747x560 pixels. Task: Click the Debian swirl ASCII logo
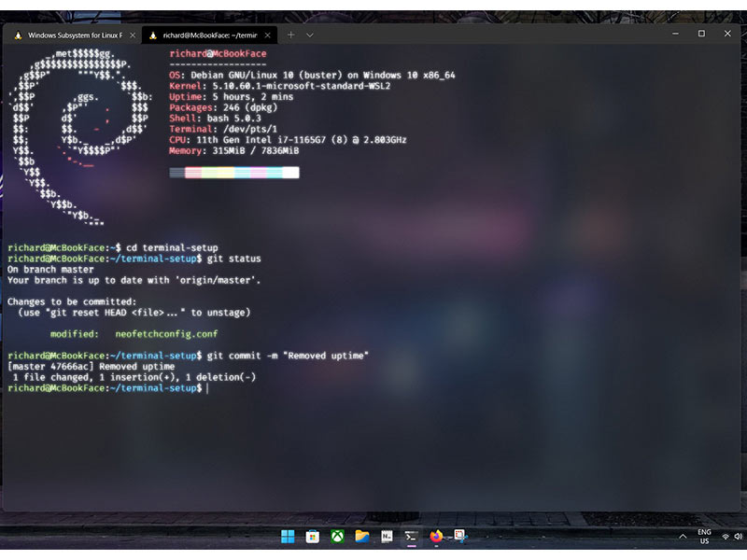point(78,137)
